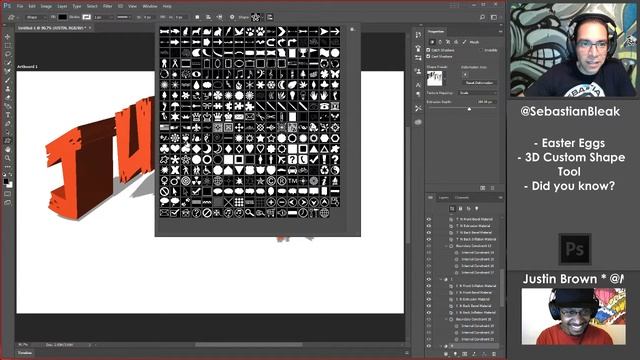This screenshot has width=640, height=360.
Task: Pick the airplane custom shape
Action: coord(282,159)
